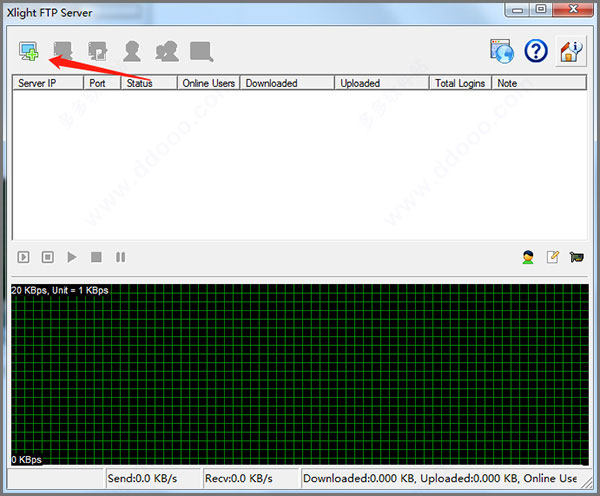600x496 pixels.
Task: Sort by the Note column header
Action: pyautogui.click(x=539, y=83)
